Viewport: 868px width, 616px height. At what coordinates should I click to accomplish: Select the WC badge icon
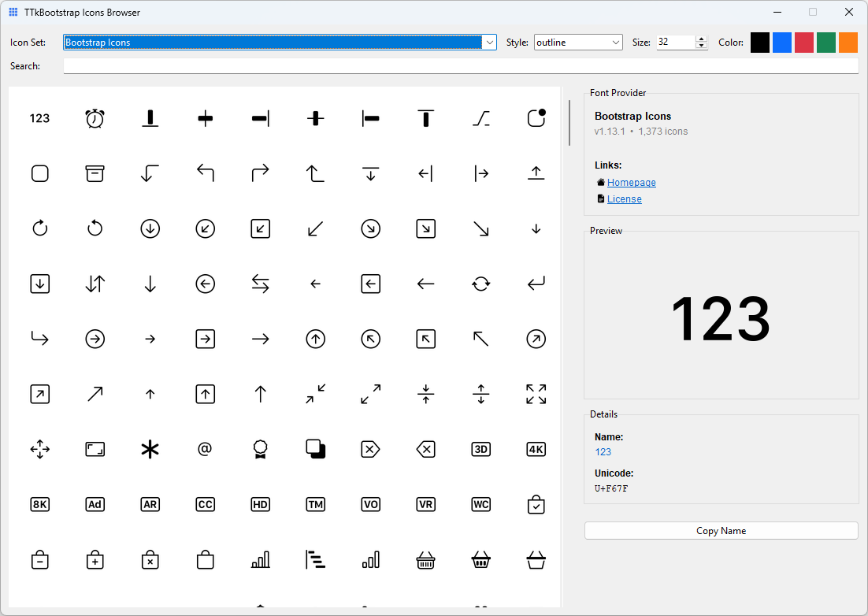pos(480,504)
